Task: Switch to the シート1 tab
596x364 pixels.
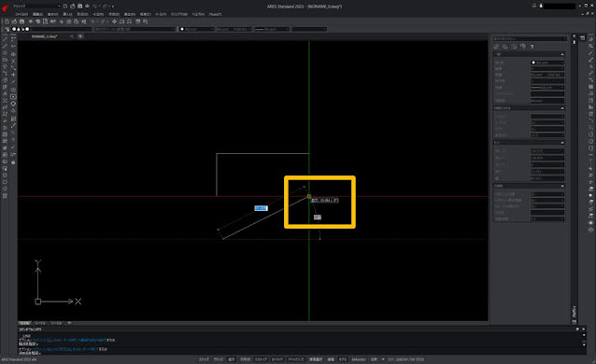Action: pyautogui.click(x=40, y=323)
